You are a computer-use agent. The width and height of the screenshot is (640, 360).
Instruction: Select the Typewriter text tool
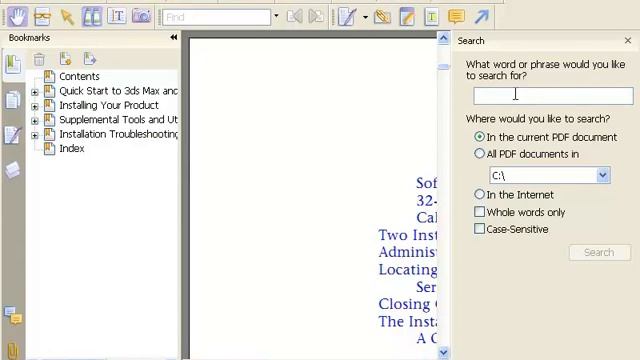click(431, 17)
